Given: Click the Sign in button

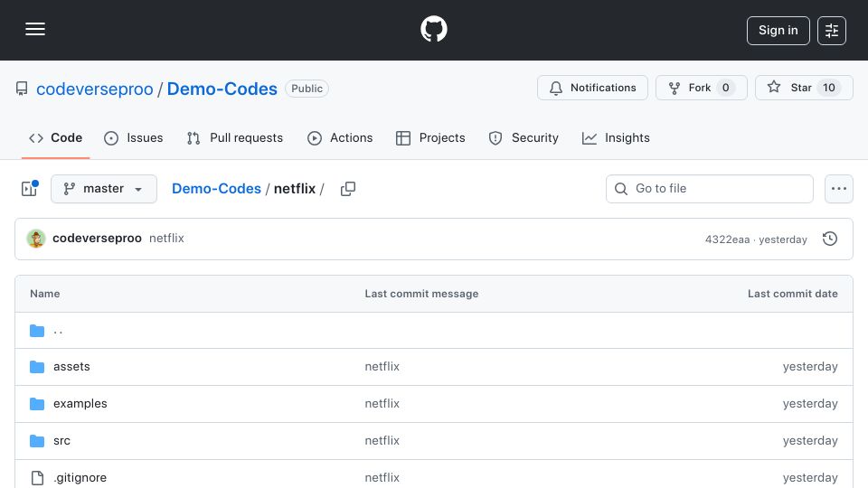Looking at the screenshot, I should 778,31.
